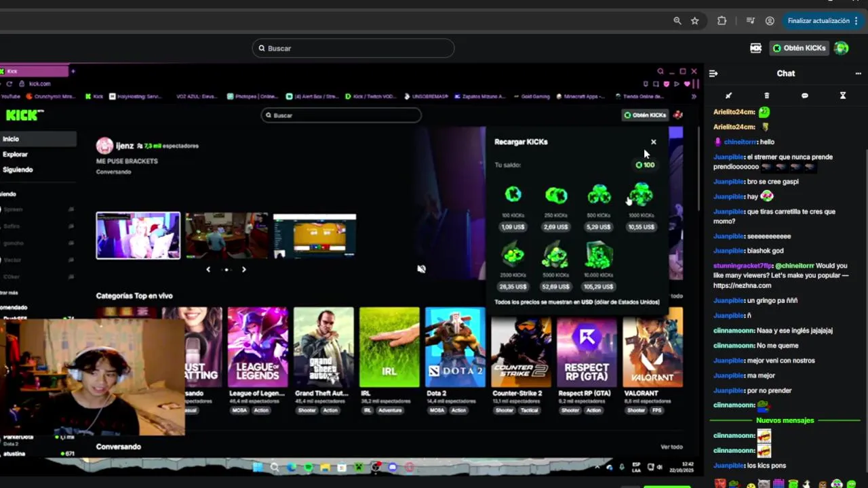
Task: Buy KICKs for 26,35 US$
Action: [x=513, y=287]
